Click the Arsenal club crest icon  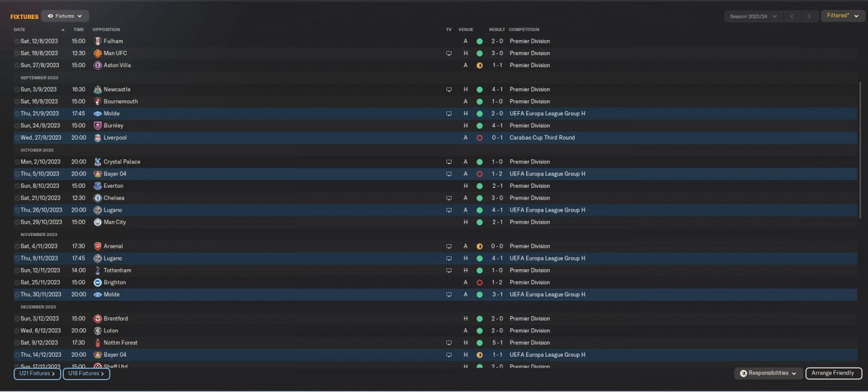pyautogui.click(x=98, y=247)
